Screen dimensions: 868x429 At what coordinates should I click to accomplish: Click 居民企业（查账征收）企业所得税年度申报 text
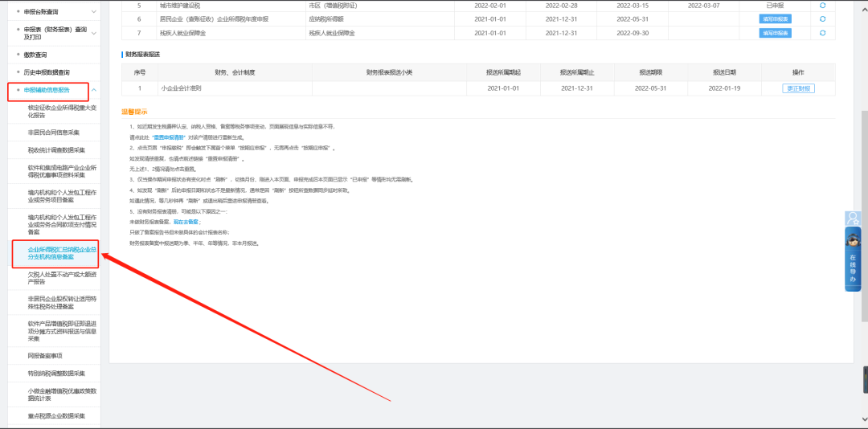click(x=214, y=18)
